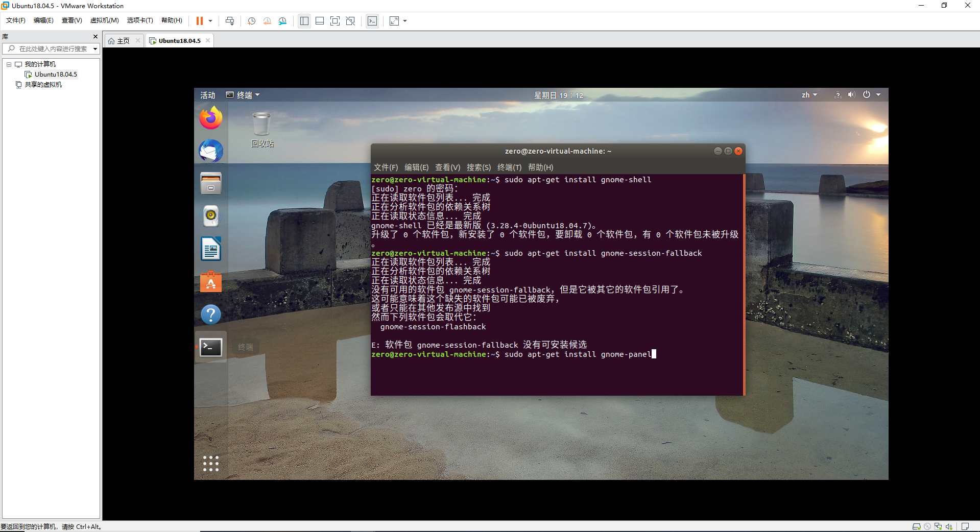Image resolution: width=980 pixels, height=532 pixels.
Task: Open terminal 查看(V) menu
Action: (448, 167)
